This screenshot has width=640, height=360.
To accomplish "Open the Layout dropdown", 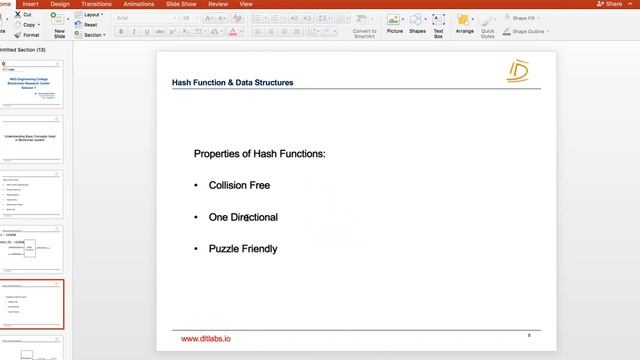I will 102,15.
